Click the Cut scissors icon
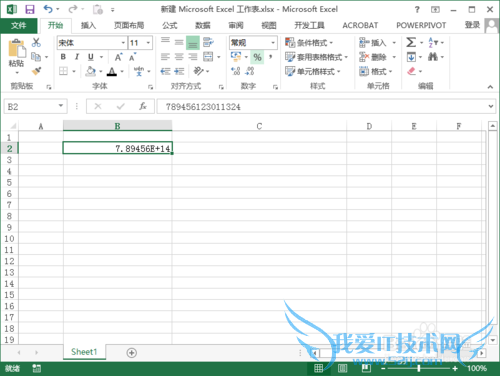The width and height of the screenshot is (500, 376). (36, 42)
